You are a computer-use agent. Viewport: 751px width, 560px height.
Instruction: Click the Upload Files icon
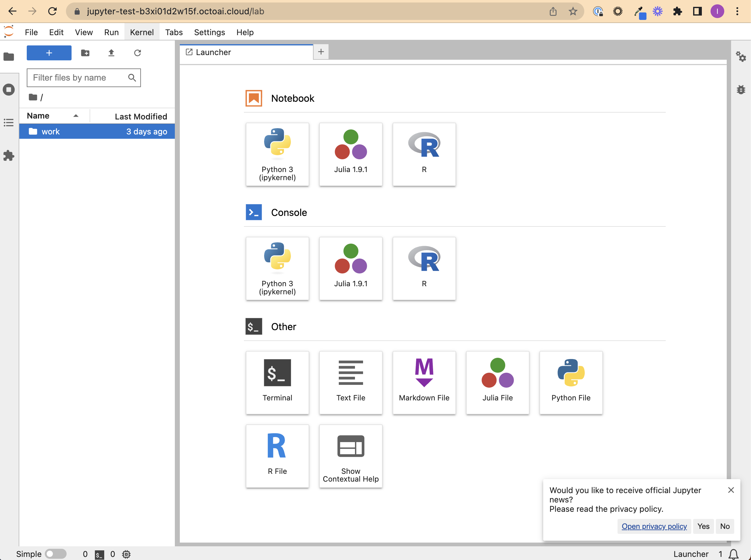point(111,53)
